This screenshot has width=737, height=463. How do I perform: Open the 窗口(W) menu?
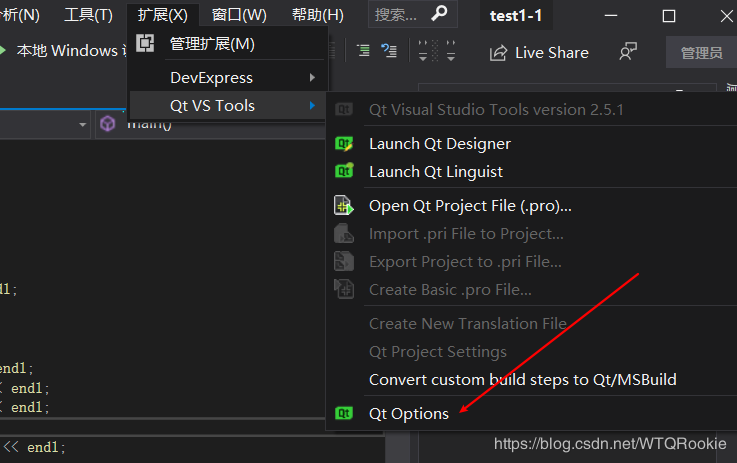[x=239, y=15]
